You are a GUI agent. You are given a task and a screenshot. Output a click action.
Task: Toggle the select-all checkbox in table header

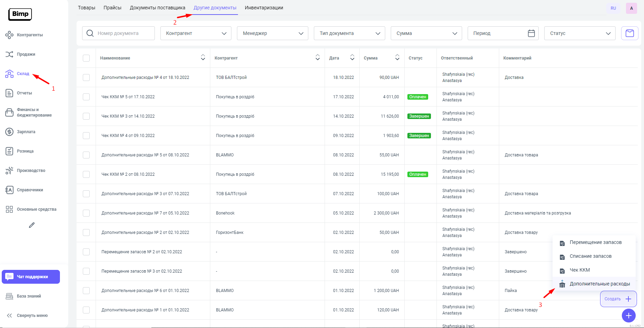point(86,58)
